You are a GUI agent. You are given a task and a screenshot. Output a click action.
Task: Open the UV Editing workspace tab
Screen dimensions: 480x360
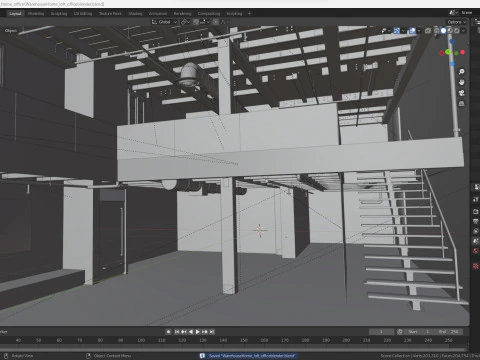tap(83, 13)
